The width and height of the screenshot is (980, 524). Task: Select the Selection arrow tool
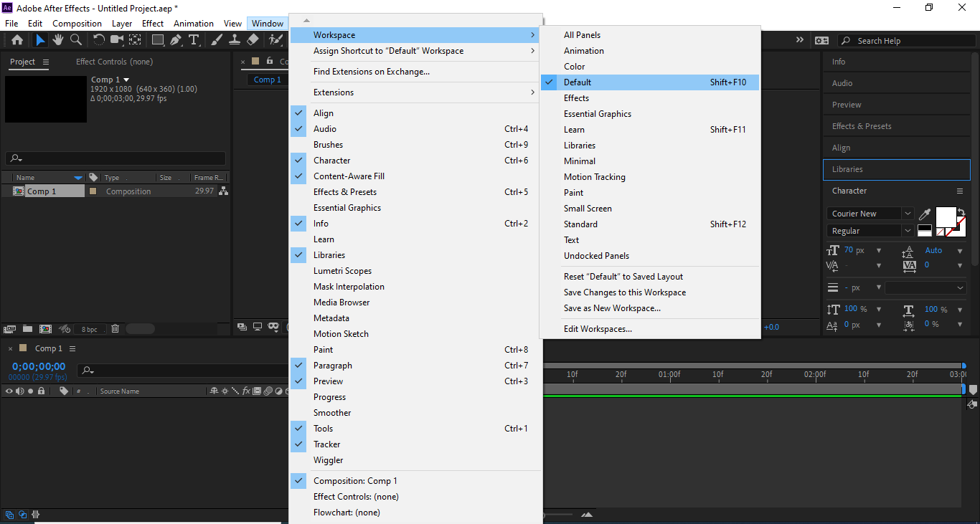[40, 40]
